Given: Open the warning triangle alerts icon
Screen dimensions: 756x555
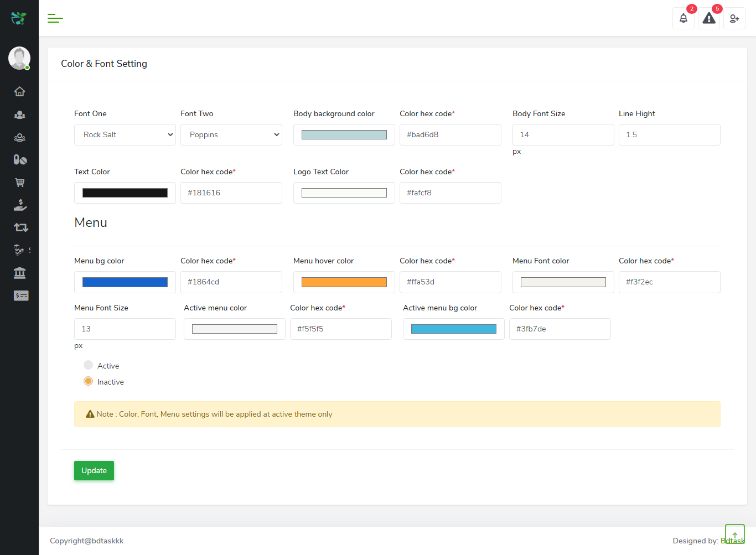Looking at the screenshot, I should click(709, 18).
